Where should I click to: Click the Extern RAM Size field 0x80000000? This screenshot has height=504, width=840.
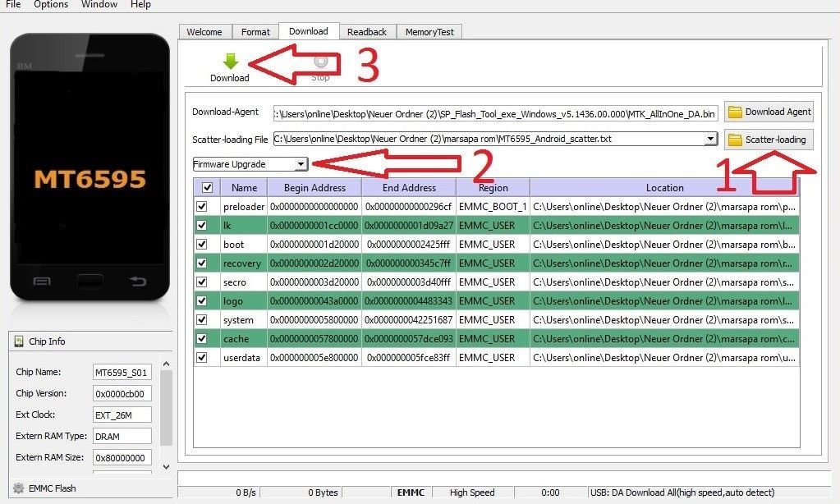[122, 458]
